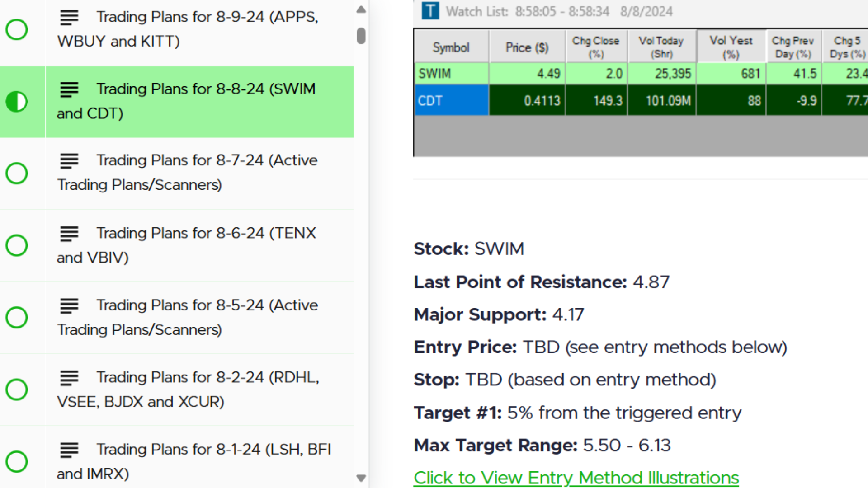This screenshot has height=488, width=868.
Task: Open Trading Plans for 8-8-24 (SWIM and CDT)
Action: coord(186,101)
